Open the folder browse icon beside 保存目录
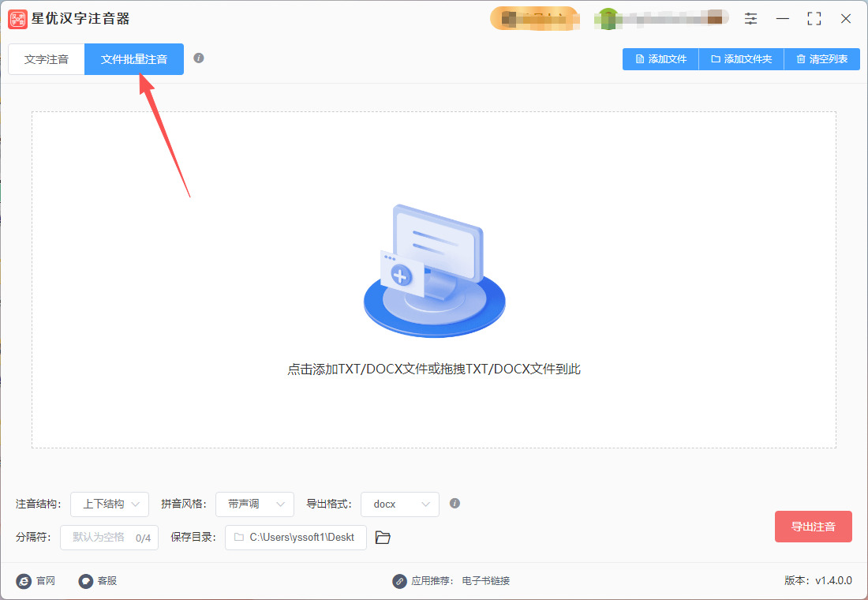This screenshot has width=868, height=600. pos(383,537)
